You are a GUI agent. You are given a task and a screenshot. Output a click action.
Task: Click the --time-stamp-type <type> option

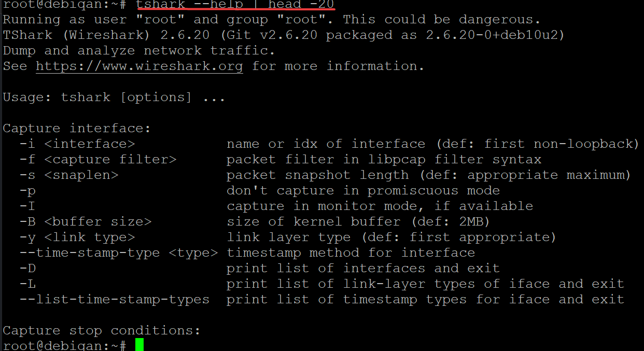119,252
